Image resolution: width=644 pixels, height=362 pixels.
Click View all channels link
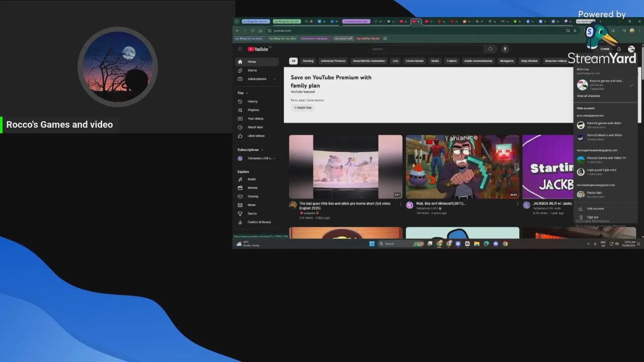pos(588,96)
